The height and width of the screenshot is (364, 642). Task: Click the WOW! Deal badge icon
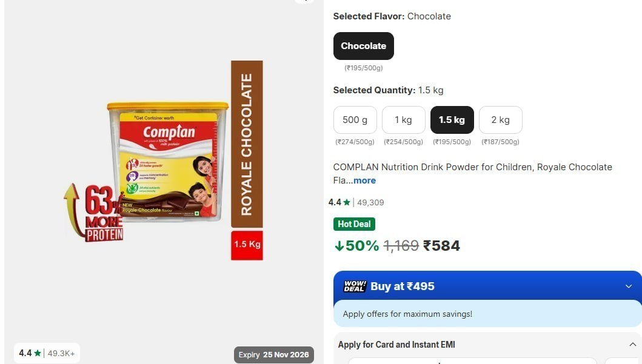(x=355, y=286)
